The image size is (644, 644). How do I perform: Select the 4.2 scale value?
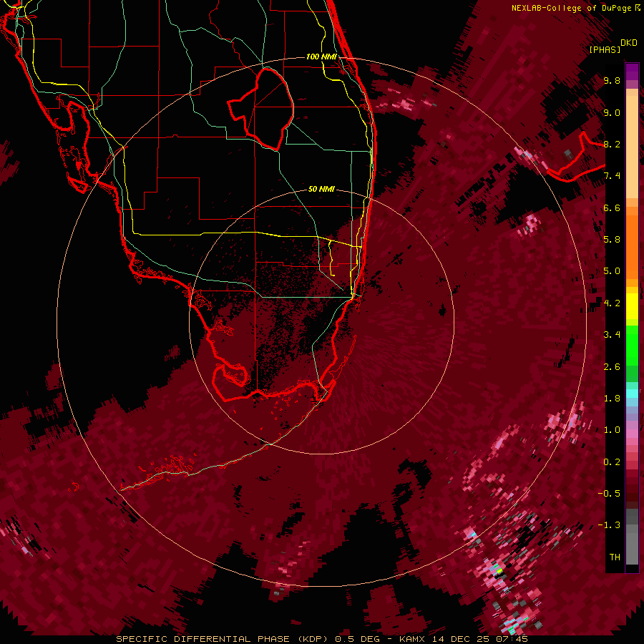coord(612,303)
